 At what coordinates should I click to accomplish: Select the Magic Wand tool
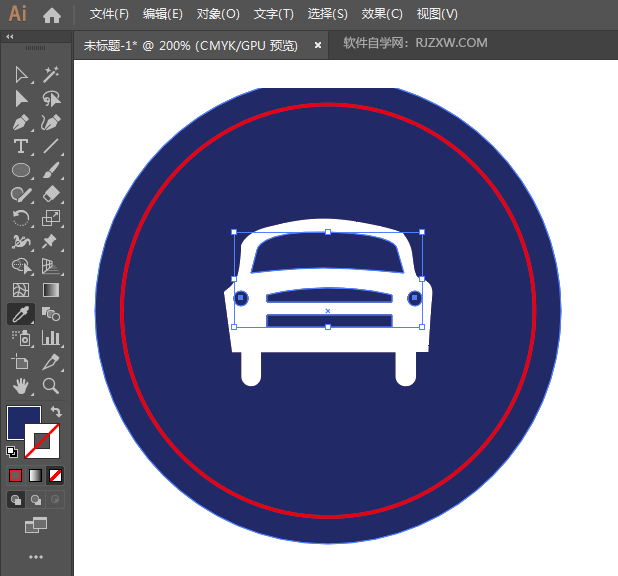coord(51,74)
